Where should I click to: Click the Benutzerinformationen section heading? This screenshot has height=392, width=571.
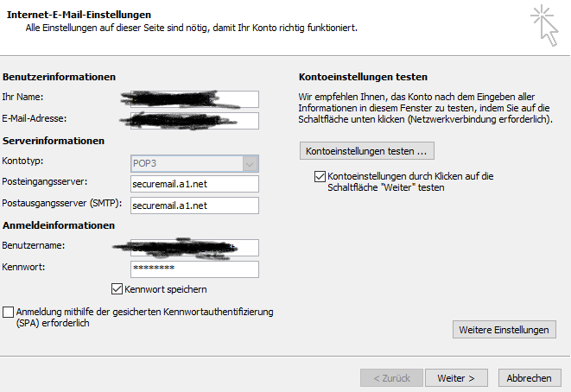click(59, 77)
